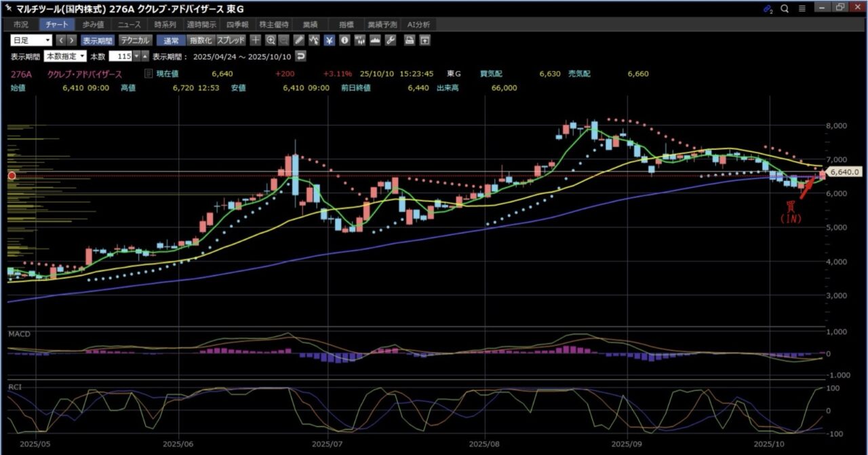Open the 日足 timeframe dropdown
This screenshot has width=868, height=455.
(x=30, y=40)
